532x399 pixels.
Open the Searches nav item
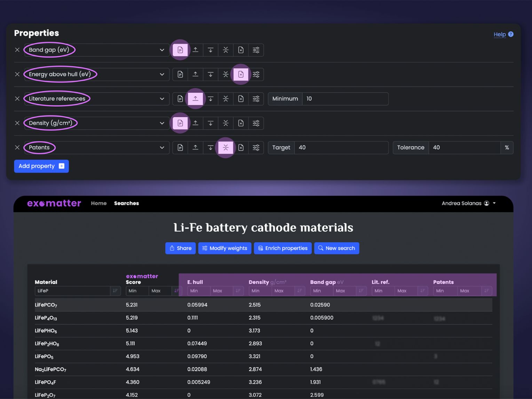126,204
